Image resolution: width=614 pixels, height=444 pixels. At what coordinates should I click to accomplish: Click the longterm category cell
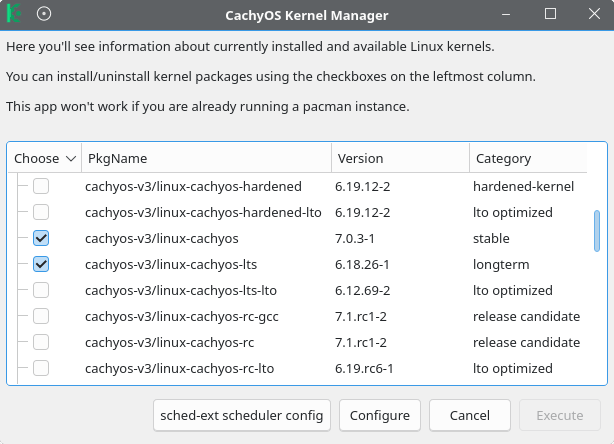[x=501, y=265]
